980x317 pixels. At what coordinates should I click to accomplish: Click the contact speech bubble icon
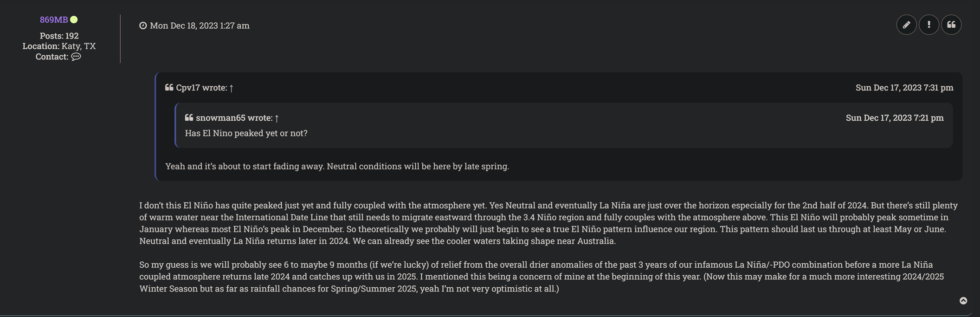pos(76,57)
